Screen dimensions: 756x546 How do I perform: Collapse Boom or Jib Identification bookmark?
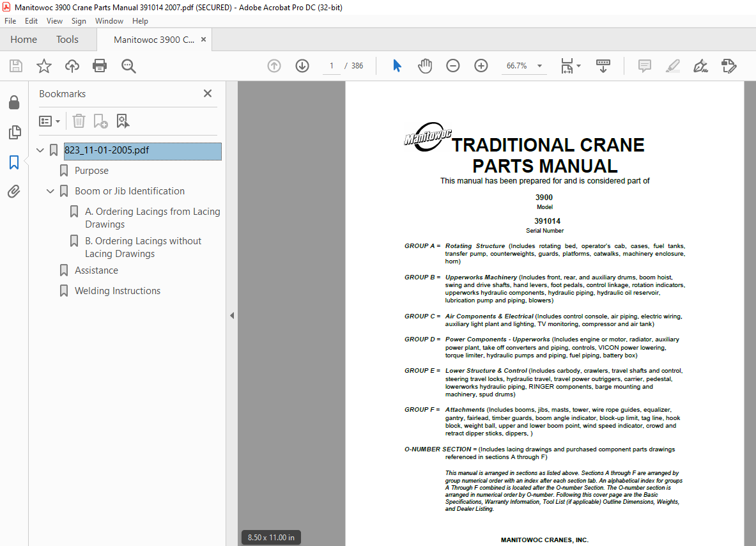point(50,191)
